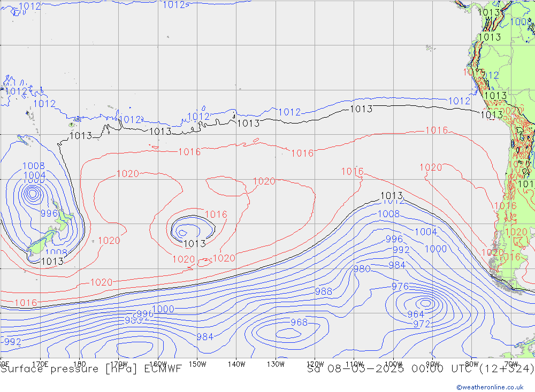Click the 100W longitude label
The width and height of the screenshot is (535, 392).
(393, 364)
